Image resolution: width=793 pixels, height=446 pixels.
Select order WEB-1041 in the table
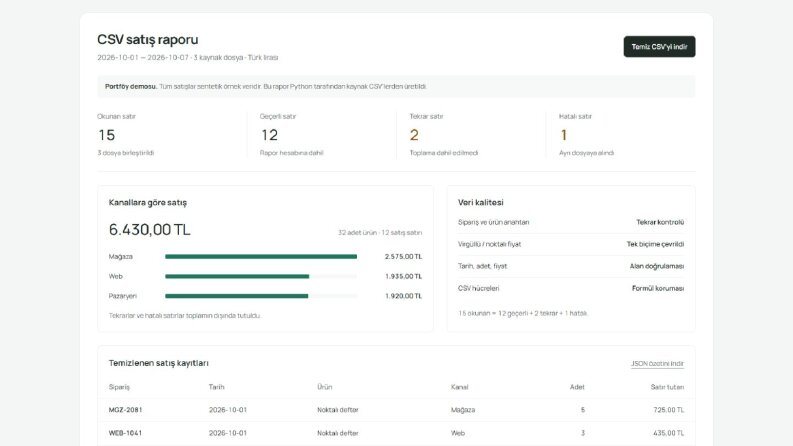click(x=125, y=433)
